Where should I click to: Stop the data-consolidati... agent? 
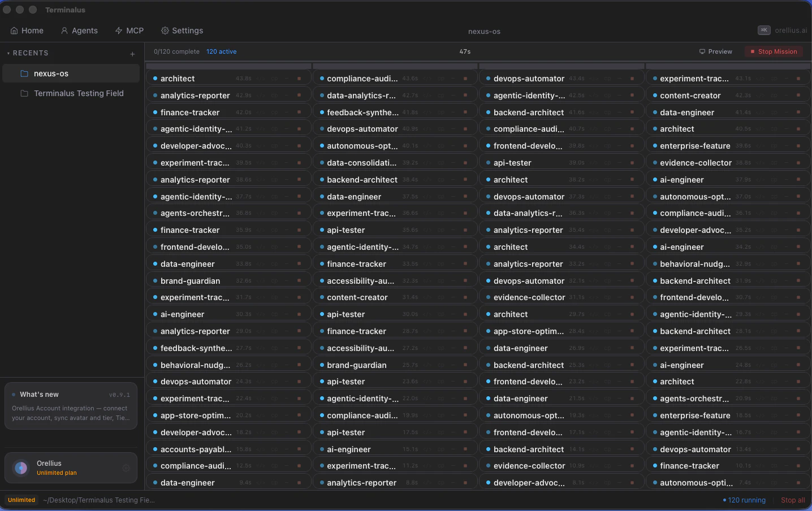click(x=465, y=163)
